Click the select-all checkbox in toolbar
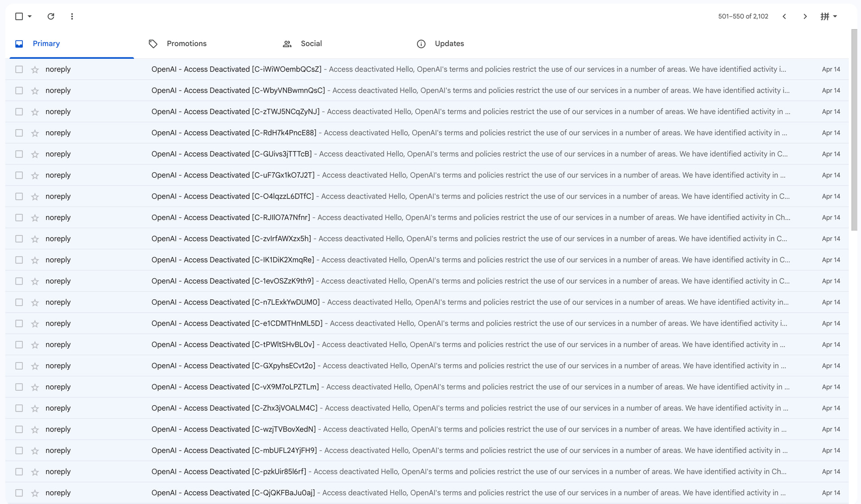The image size is (861, 504). pyautogui.click(x=19, y=16)
